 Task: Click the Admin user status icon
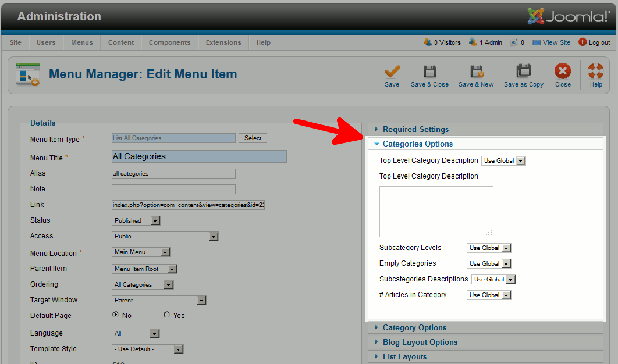coord(473,42)
